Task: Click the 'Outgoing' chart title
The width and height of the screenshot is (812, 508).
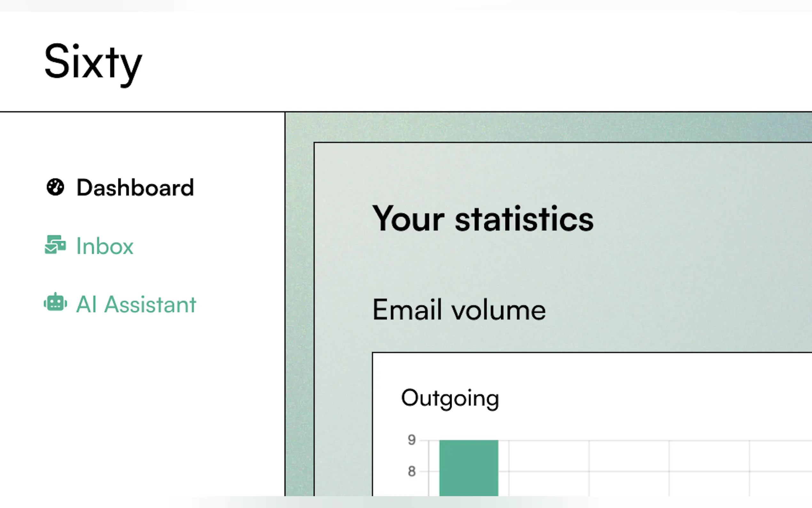Action: 450,398
